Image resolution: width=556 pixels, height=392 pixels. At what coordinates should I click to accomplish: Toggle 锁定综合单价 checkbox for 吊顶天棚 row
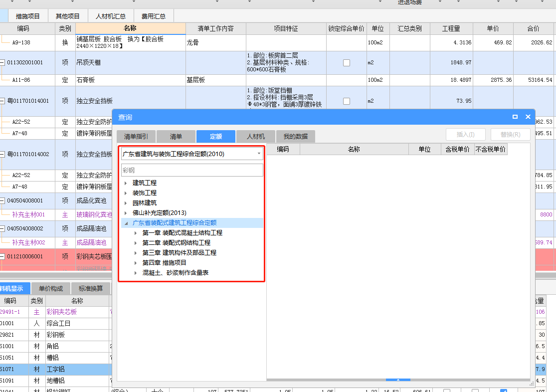(347, 63)
